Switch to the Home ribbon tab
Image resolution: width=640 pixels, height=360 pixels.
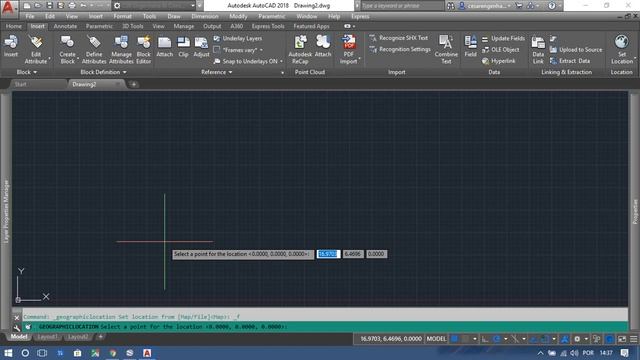click(x=13, y=26)
